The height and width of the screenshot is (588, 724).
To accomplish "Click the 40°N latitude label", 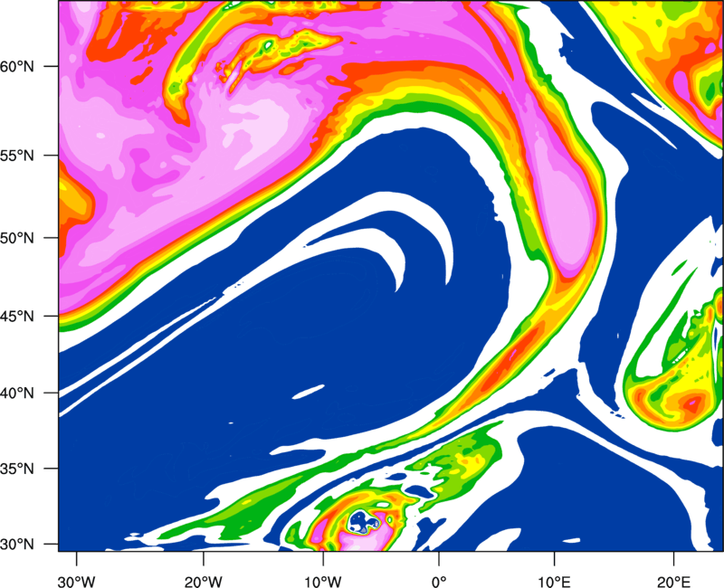I will [x=17, y=394].
